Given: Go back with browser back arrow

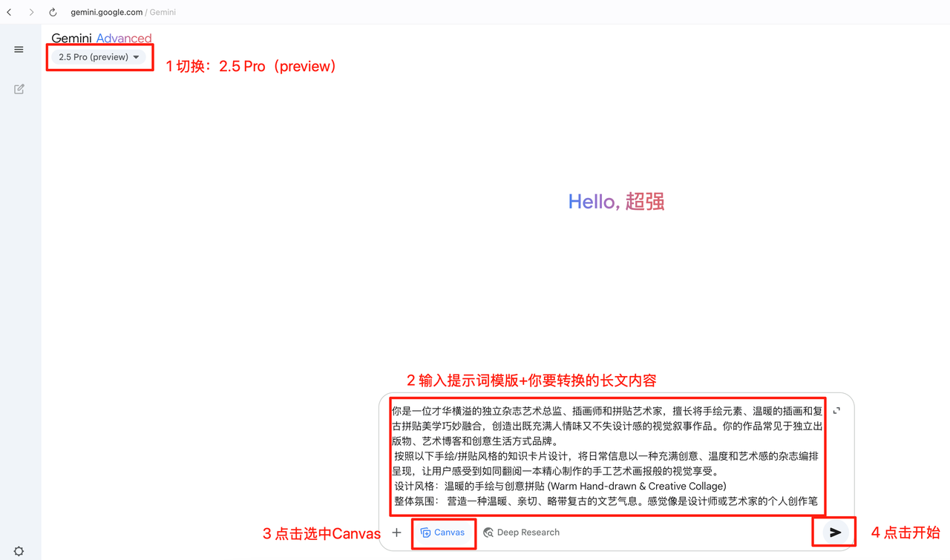Looking at the screenshot, I should pos(10,12).
